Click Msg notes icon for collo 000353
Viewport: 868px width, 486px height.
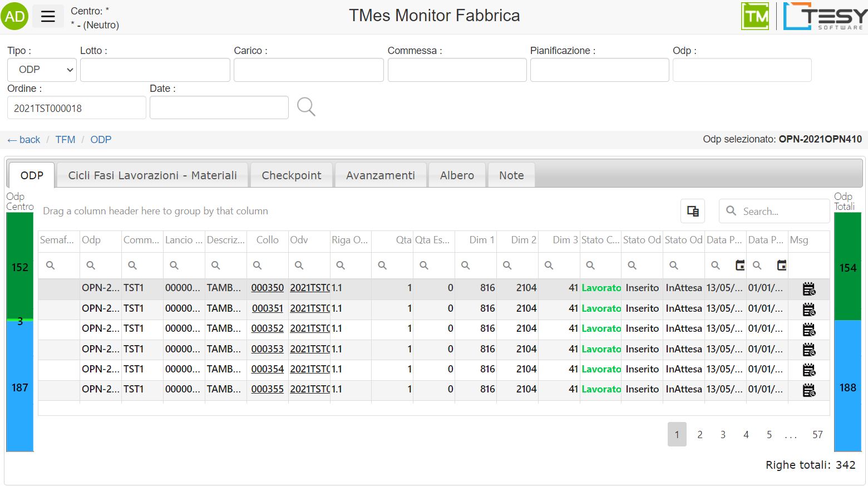click(x=808, y=350)
